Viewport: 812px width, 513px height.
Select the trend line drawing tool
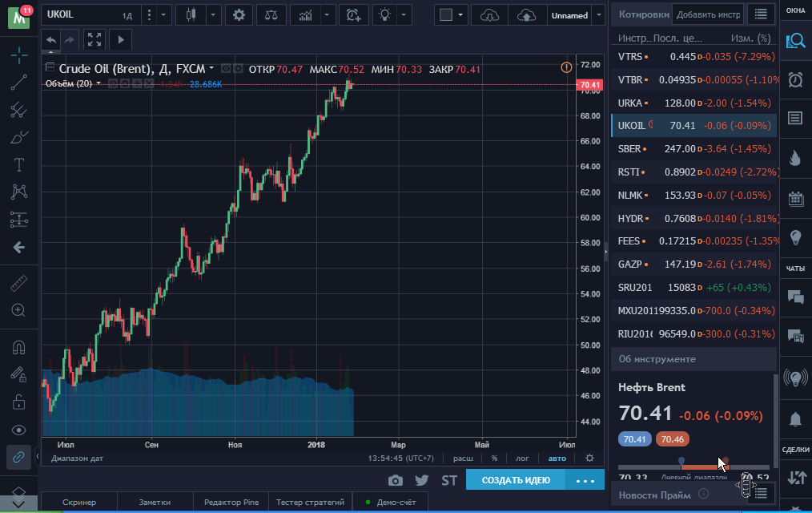(x=19, y=83)
